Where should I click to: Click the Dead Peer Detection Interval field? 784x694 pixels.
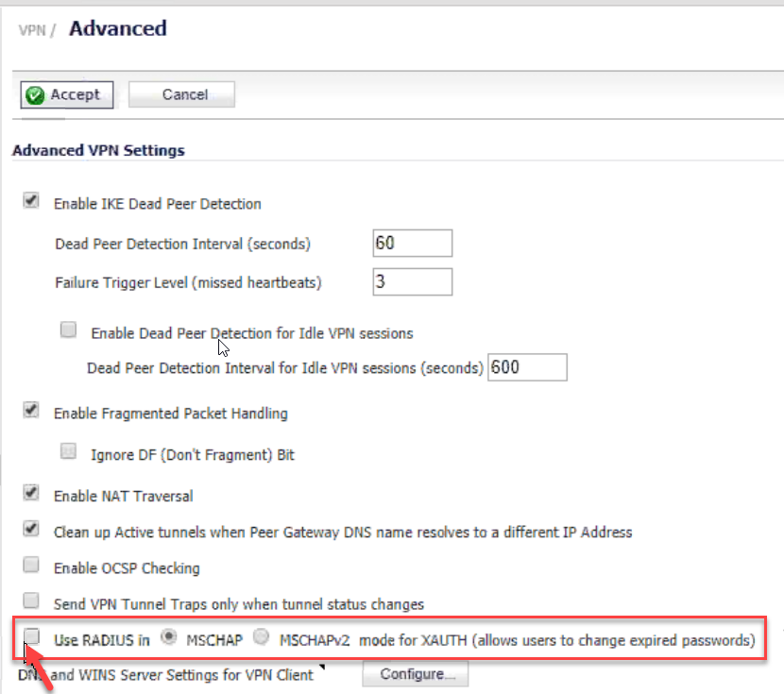pos(412,243)
